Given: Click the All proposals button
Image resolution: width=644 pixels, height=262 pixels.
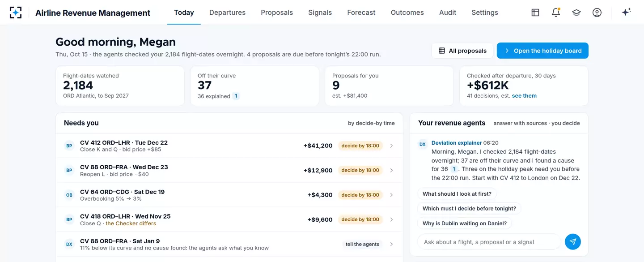Looking at the screenshot, I should (x=462, y=51).
